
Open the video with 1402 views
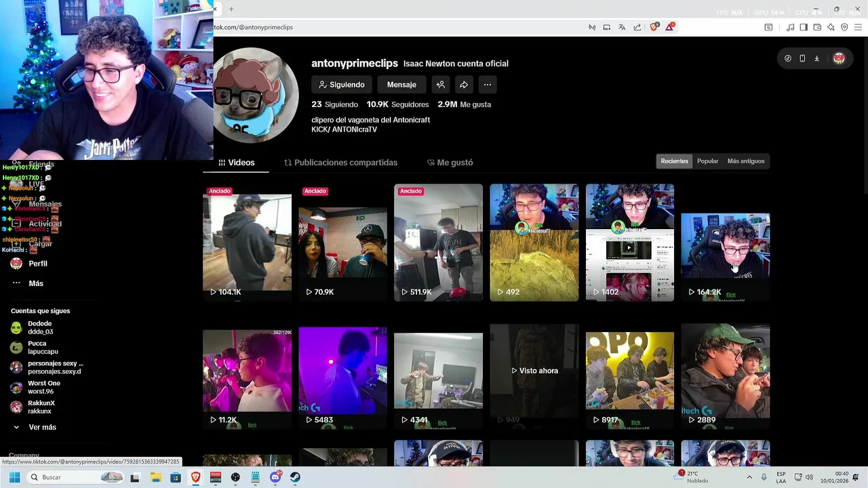coord(629,243)
